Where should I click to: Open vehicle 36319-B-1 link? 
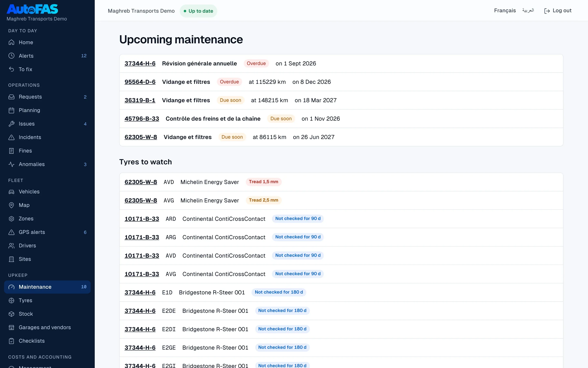coord(140,100)
